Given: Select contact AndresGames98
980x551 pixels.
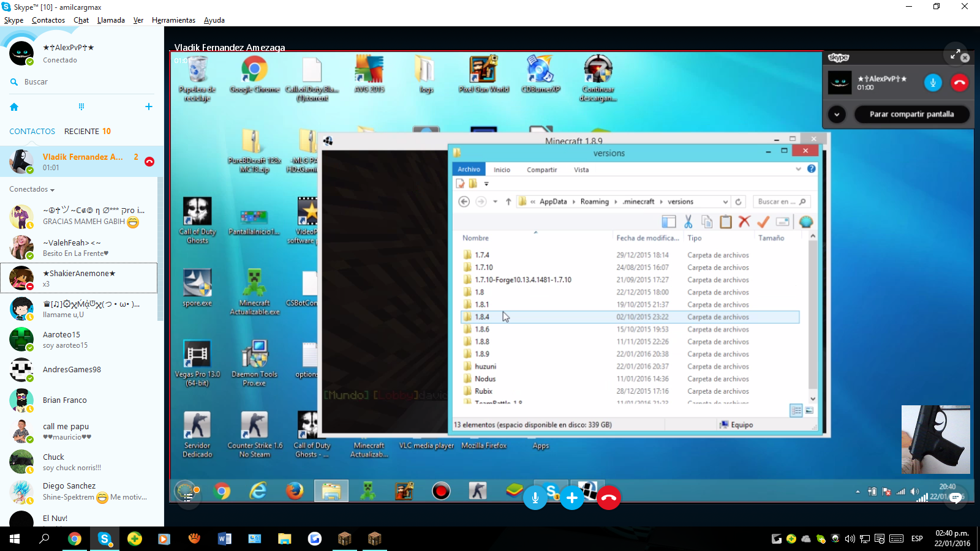Looking at the screenshot, I should coord(78,370).
